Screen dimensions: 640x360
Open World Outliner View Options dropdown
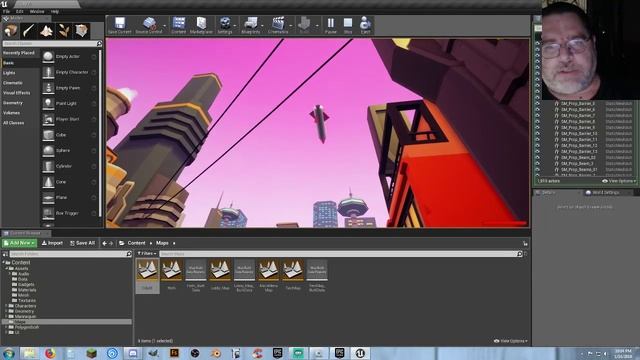[x=619, y=181]
